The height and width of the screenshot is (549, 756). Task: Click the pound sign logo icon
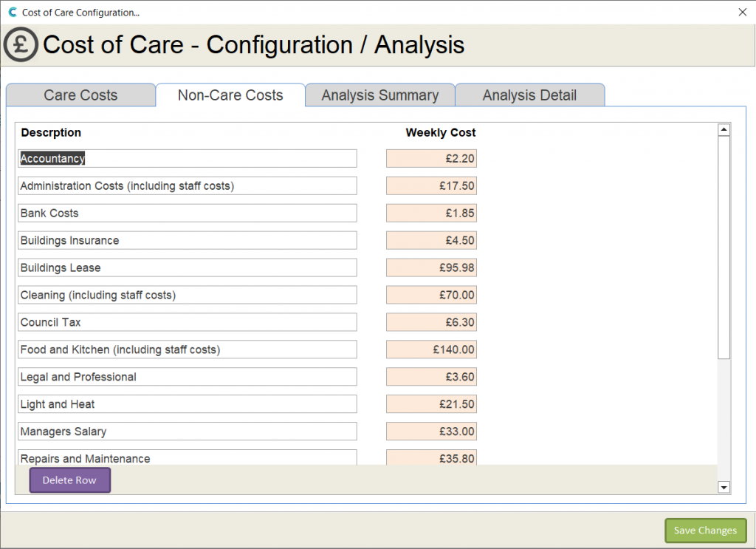click(21, 44)
